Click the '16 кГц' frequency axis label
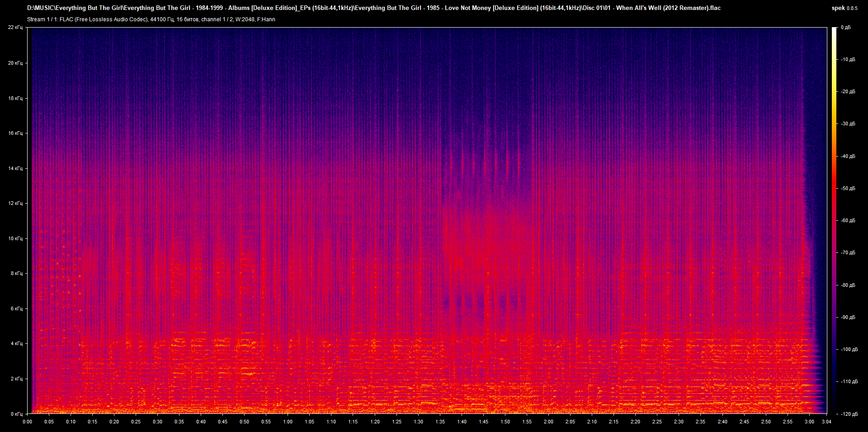Viewport: 868px width, 432px height. (x=15, y=133)
